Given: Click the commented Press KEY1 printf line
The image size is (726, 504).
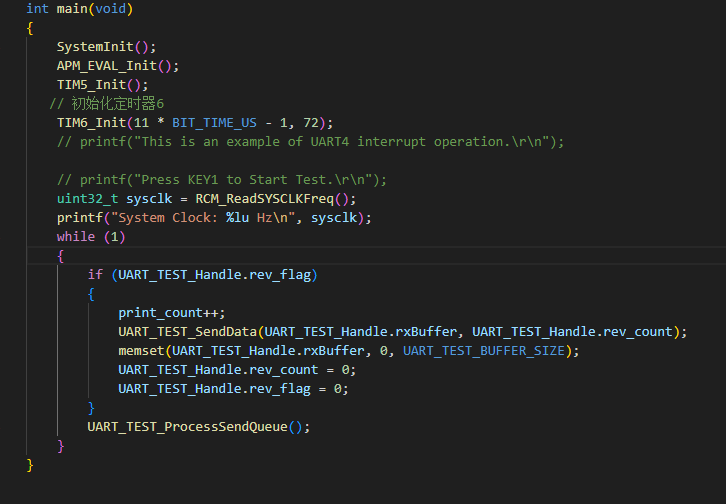Looking at the screenshot, I should point(221,180).
